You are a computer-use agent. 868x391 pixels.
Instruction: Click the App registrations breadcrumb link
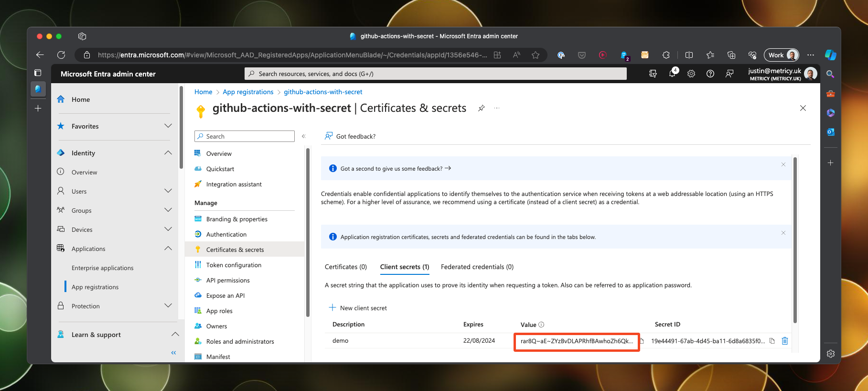248,92
